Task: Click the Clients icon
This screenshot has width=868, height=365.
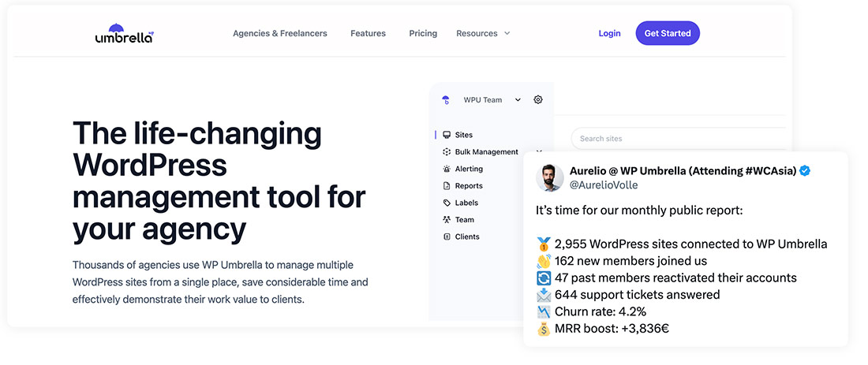Action: pyautogui.click(x=447, y=237)
